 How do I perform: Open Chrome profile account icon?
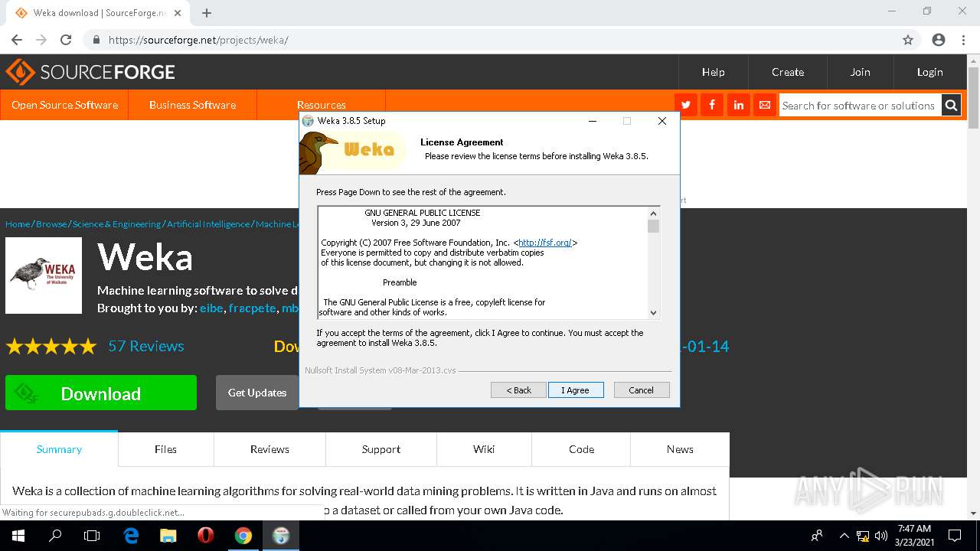[x=939, y=40]
